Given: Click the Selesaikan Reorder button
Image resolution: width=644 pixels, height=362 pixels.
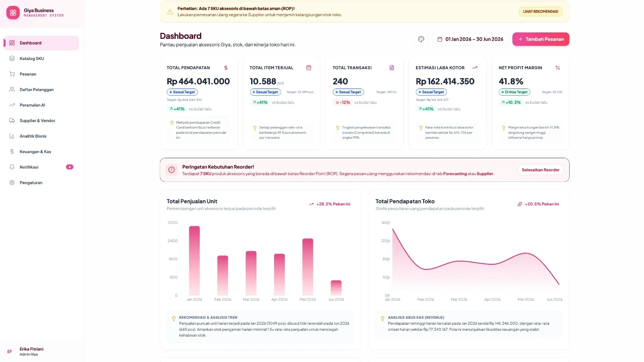Looking at the screenshot, I should pos(540,170).
